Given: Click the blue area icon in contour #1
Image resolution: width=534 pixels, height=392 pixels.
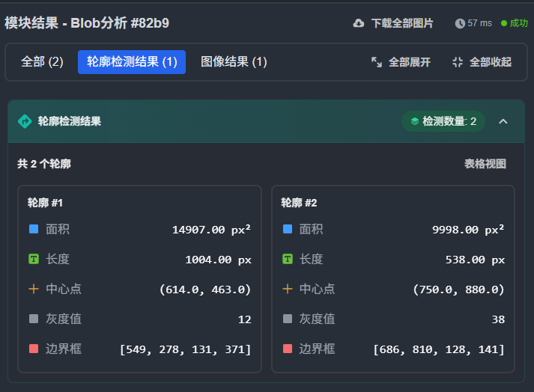Looking at the screenshot, I should 34,229.
